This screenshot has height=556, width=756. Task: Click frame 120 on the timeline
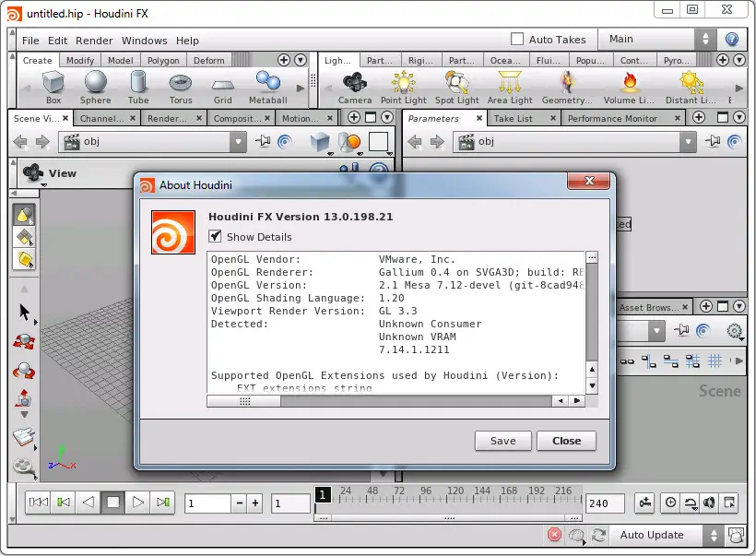coord(455,491)
